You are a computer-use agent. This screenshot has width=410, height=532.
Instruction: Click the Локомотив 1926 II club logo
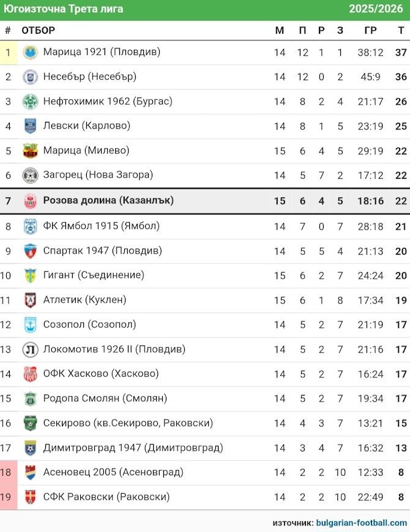tap(30, 350)
